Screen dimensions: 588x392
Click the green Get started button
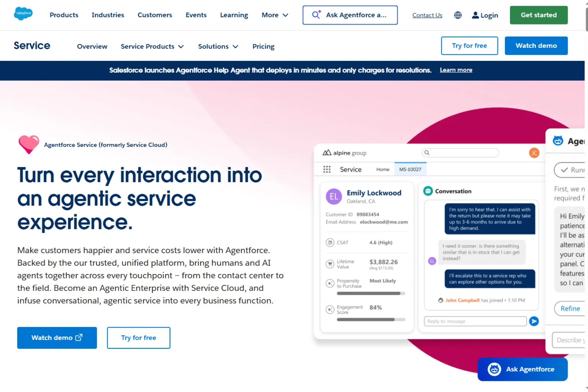(x=539, y=15)
